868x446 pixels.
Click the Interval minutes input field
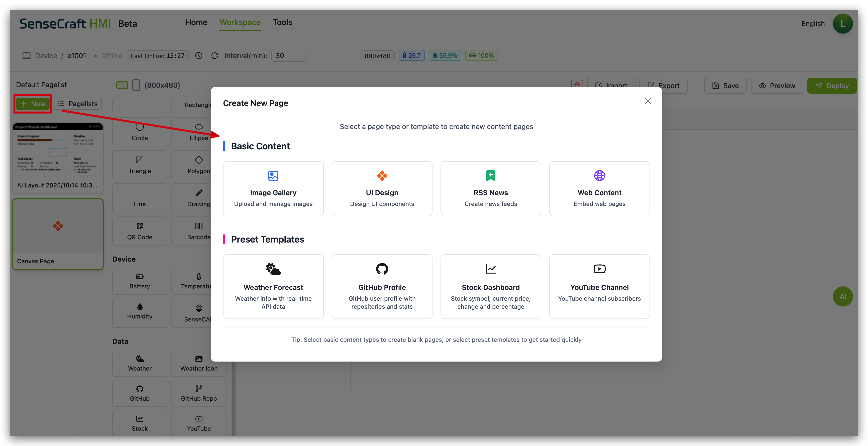tap(288, 56)
